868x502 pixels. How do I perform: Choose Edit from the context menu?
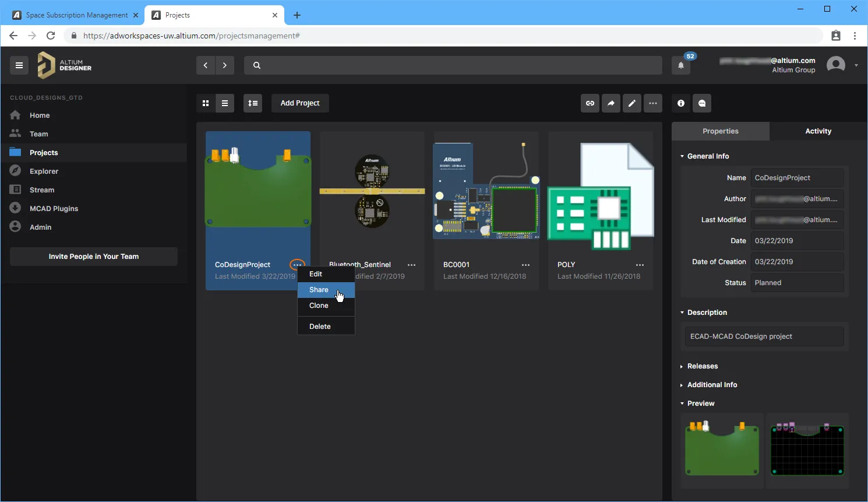pyautogui.click(x=326, y=274)
